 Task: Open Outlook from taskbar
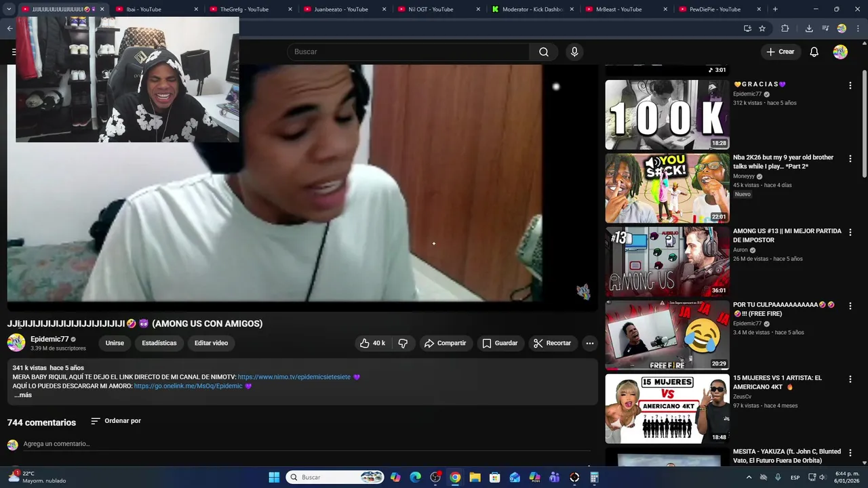[x=515, y=477]
